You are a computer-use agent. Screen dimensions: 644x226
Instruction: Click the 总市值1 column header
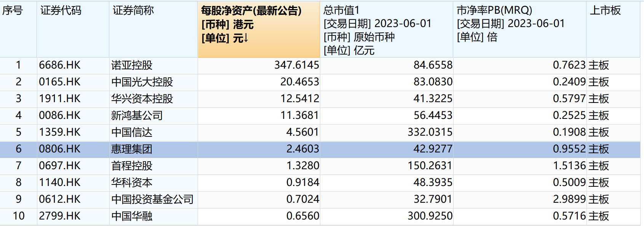point(386,30)
